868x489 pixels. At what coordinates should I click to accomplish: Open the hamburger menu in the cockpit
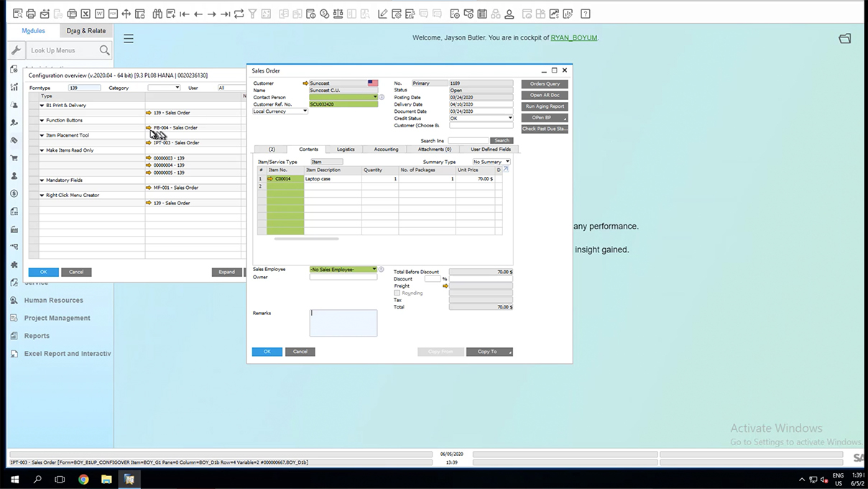(129, 39)
